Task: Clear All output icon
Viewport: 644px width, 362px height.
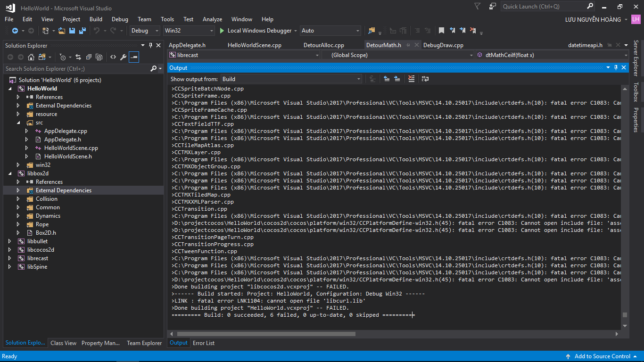Action: pos(411,79)
